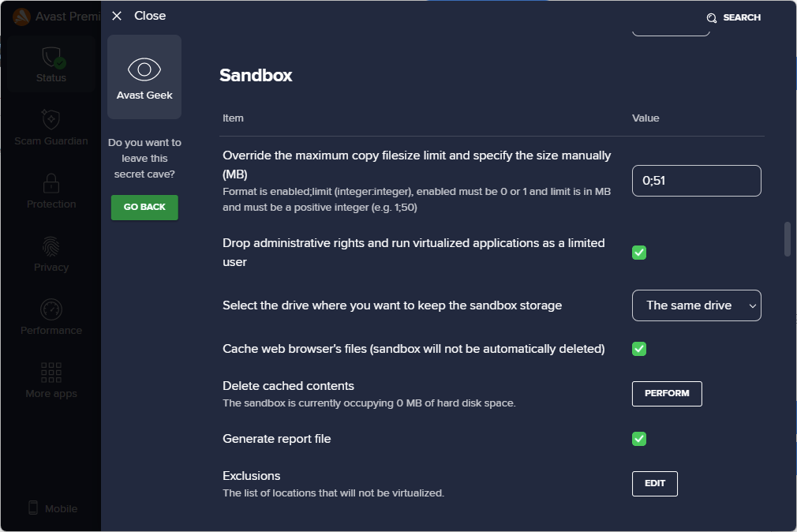Screen dimensions: 797x532
Task: Click the Mobile phone icon
Action: tap(33, 508)
